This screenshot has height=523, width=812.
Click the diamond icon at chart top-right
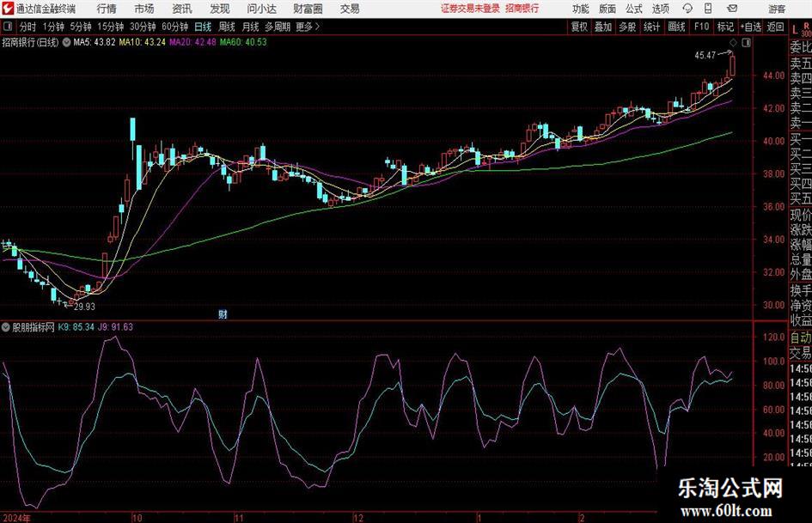coord(733,43)
